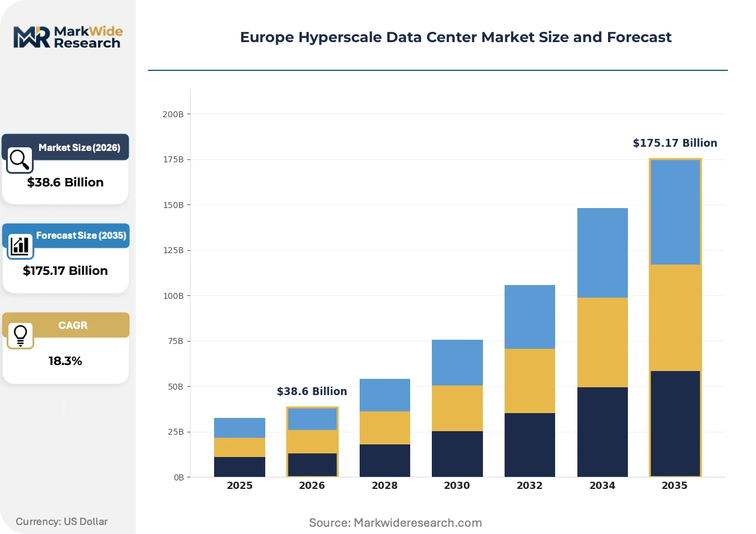The width and height of the screenshot is (756, 534).
Task: Click the 0B y-axis label
Action: pos(179,477)
